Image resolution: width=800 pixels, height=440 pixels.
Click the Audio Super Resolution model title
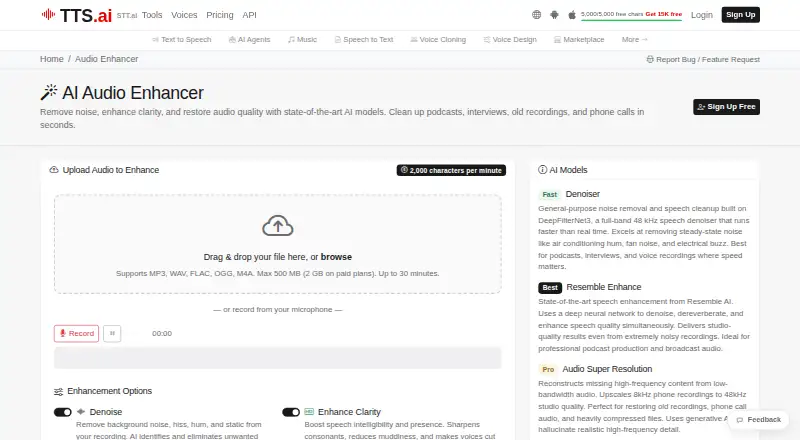pos(607,369)
